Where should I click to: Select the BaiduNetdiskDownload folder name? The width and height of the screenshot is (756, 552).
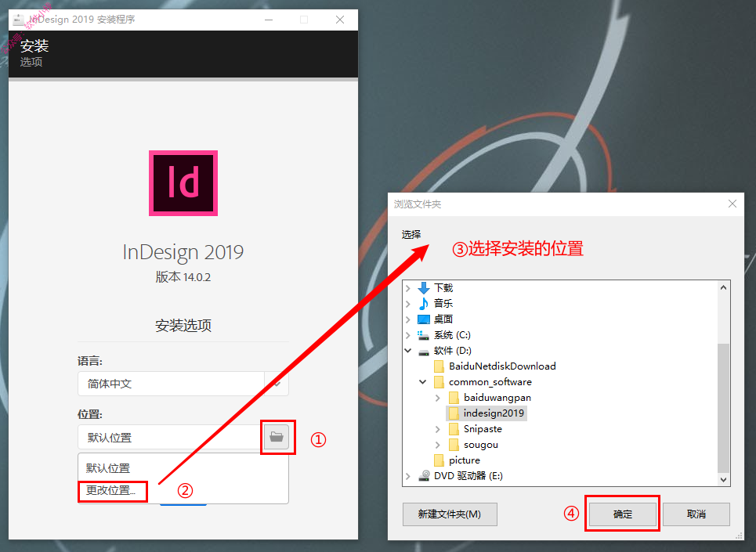[502, 366]
